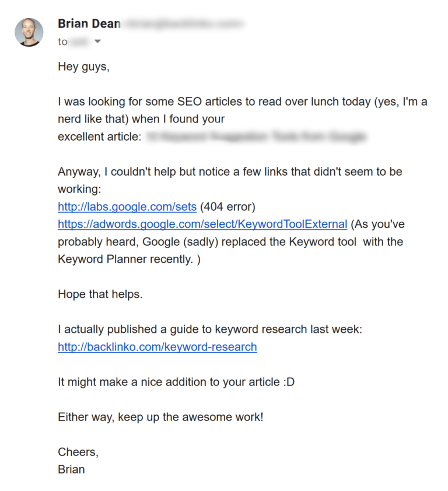Open the adwords KeywordToolExternal link
The height and width of the screenshot is (491, 448).
(202, 224)
